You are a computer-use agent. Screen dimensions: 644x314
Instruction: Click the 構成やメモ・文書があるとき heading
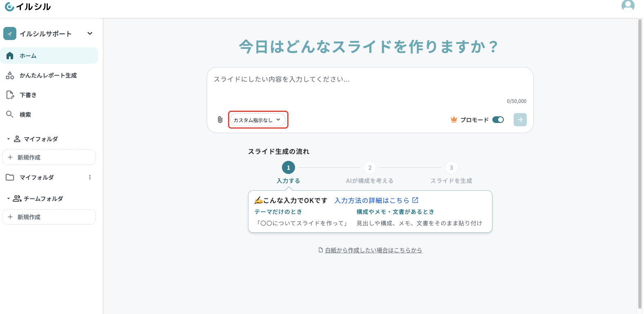click(396, 212)
